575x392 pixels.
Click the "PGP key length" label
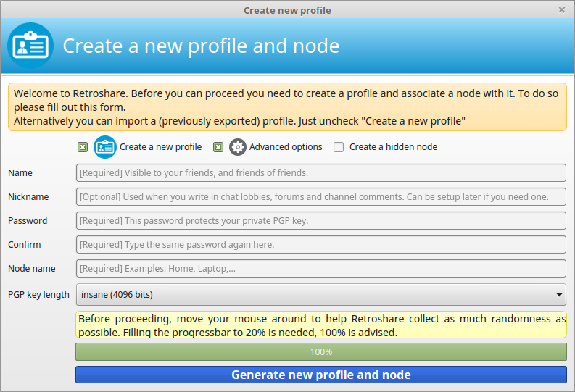coord(38,295)
